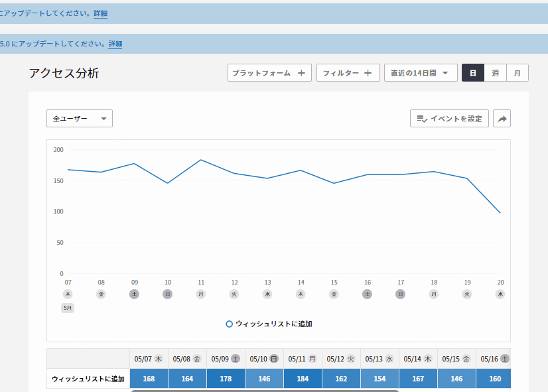548x392 pixels.
Task: Select the 05/16 column header in table
Action: point(494,359)
